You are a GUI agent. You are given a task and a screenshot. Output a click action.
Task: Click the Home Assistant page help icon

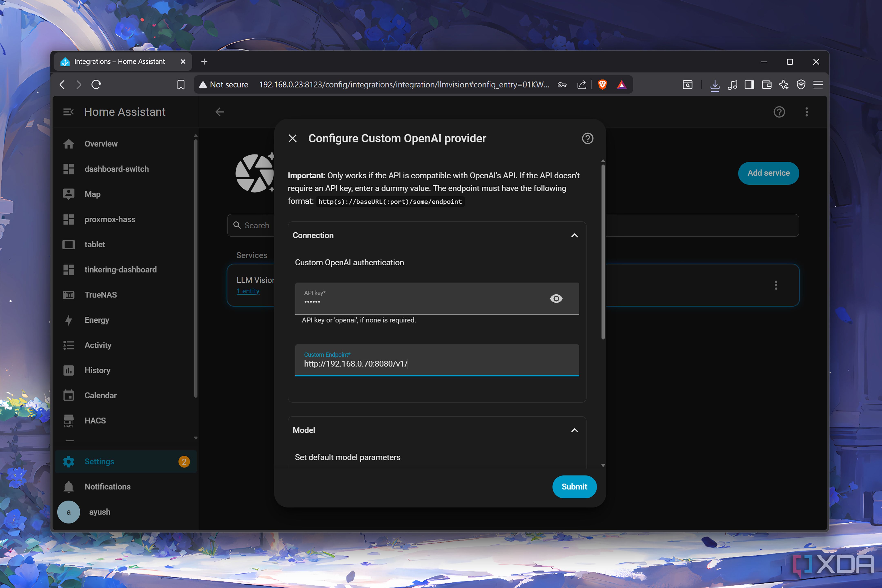click(x=779, y=112)
